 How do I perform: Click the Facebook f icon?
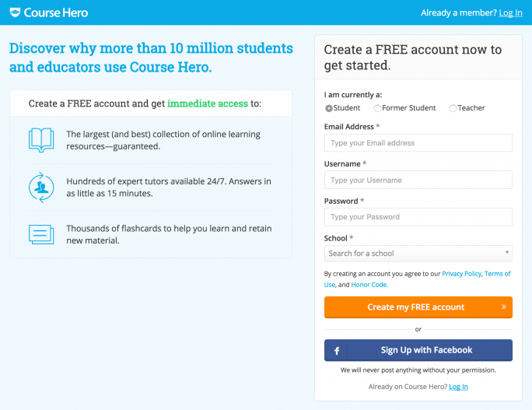point(337,351)
